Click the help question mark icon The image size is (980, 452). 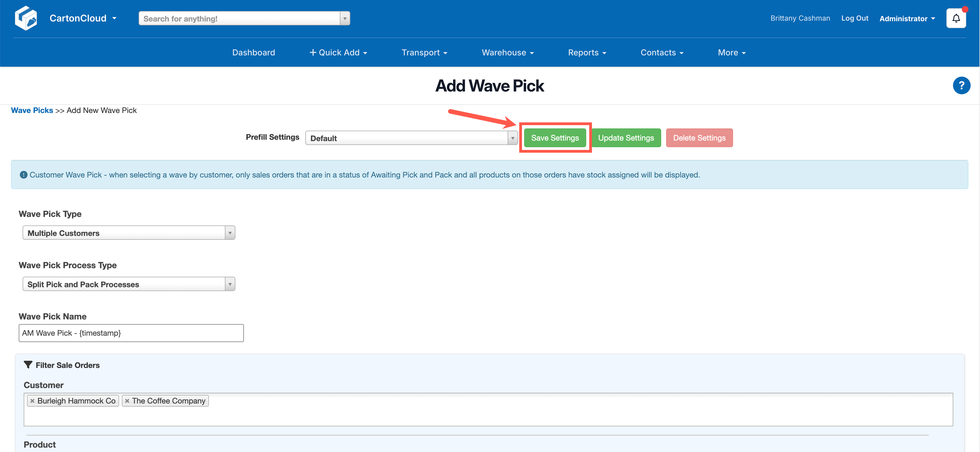tap(961, 85)
